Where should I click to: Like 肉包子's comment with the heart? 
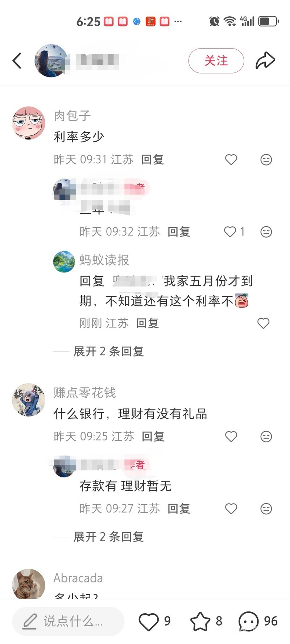point(231,160)
